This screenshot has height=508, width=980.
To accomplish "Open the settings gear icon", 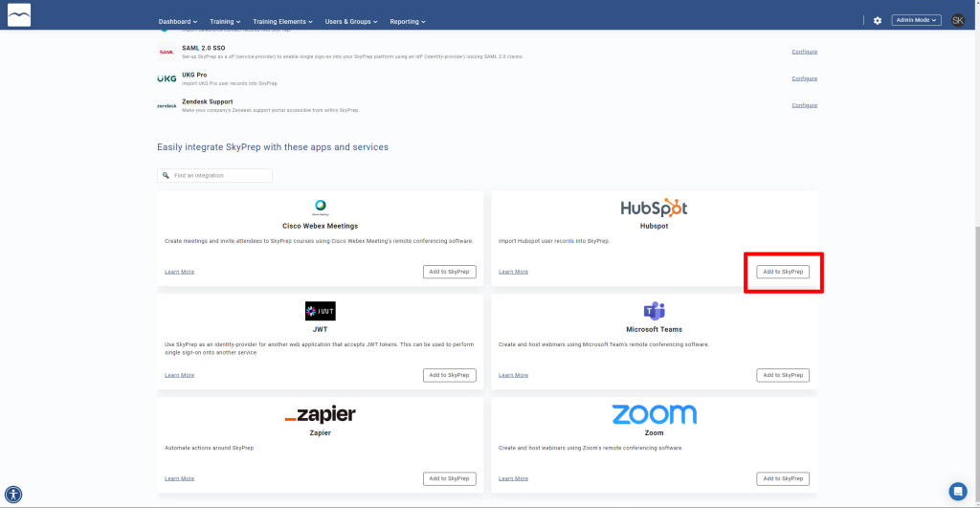I will point(878,21).
